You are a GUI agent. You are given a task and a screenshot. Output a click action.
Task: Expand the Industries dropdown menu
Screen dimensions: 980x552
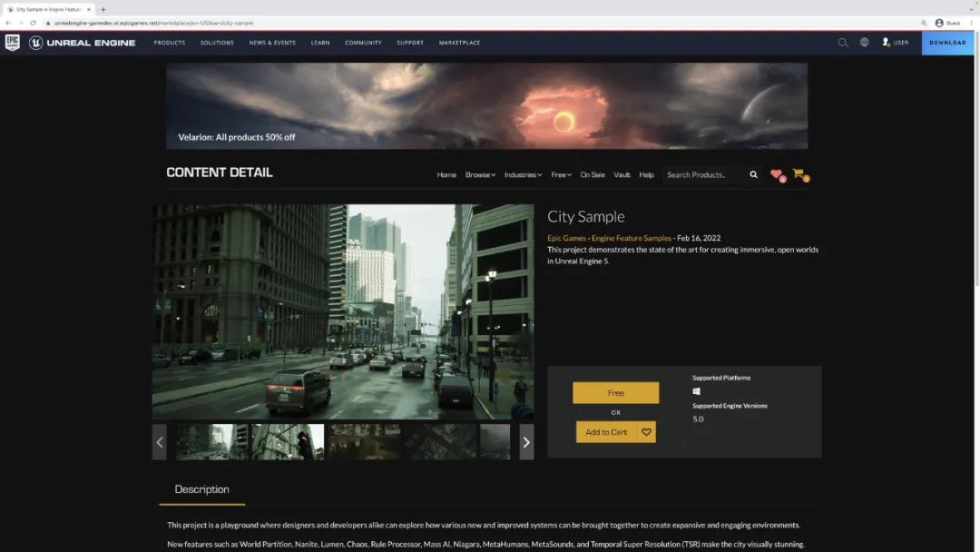523,174
